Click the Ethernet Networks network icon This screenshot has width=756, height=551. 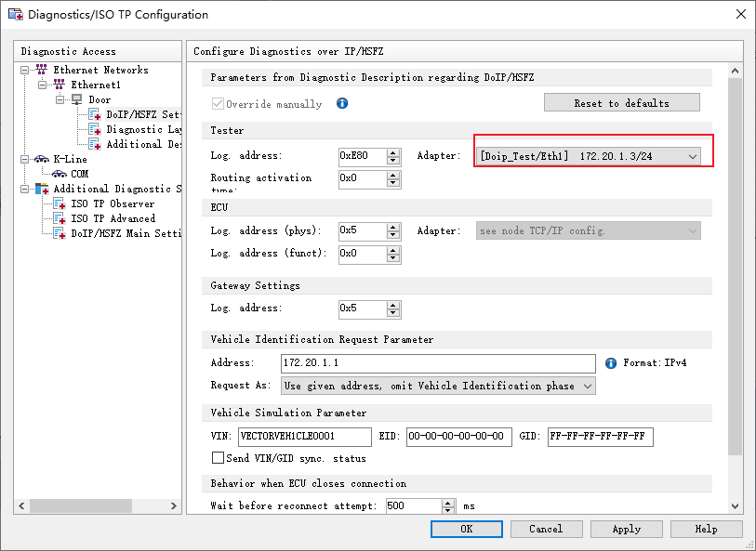[42, 70]
